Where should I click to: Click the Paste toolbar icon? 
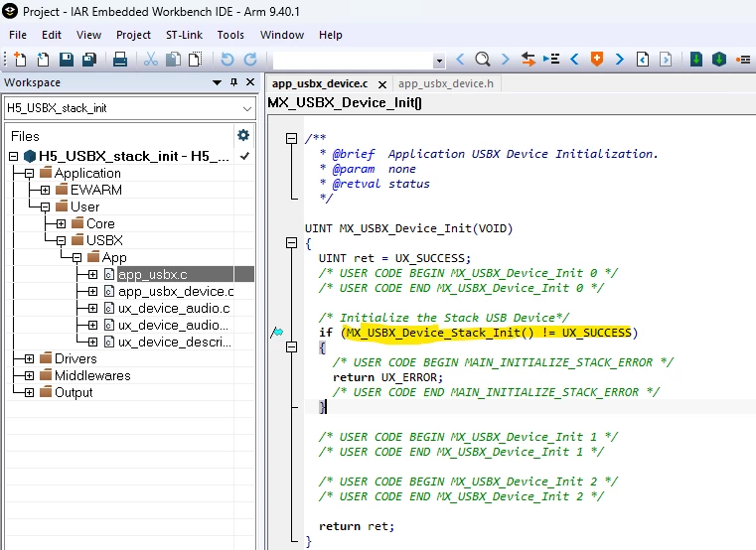click(x=196, y=59)
